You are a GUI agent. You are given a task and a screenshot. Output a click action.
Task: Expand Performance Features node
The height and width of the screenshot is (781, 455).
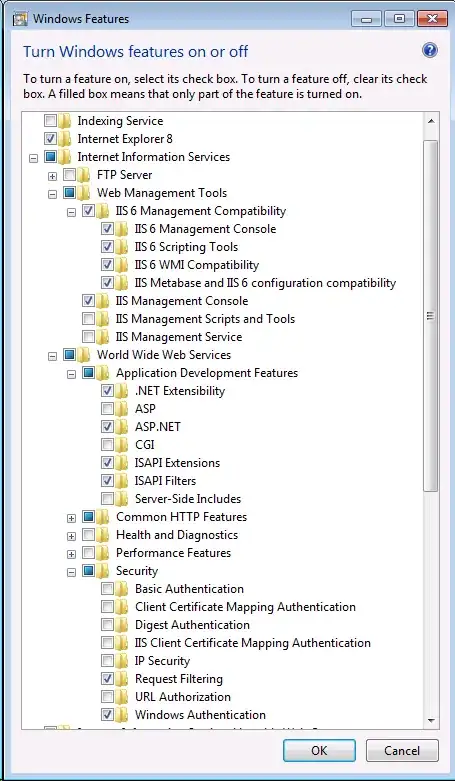[x=71, y=554]
